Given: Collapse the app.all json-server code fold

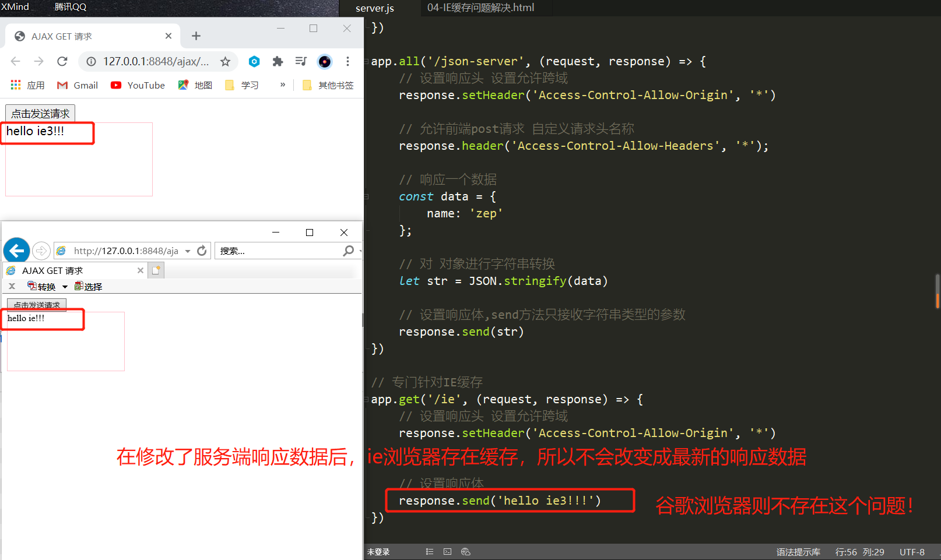Looking at the screenshot, I should pos(367,61).
